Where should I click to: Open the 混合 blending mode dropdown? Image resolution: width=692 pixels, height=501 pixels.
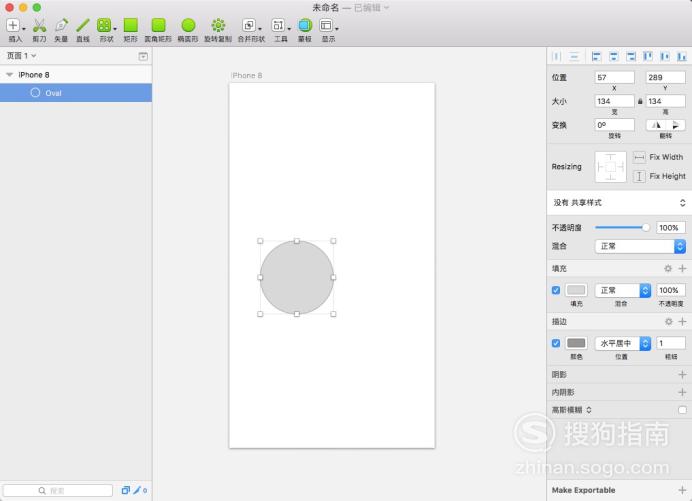click(640, 246)
